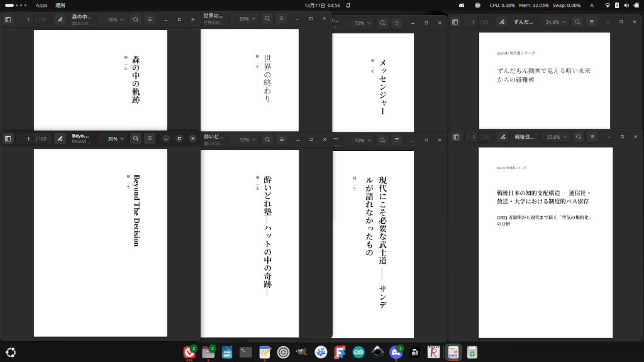The image size is (644, 362).
Task: Open hamburger menu in 酔いどれ塾 window
Action: coord(282,140)
